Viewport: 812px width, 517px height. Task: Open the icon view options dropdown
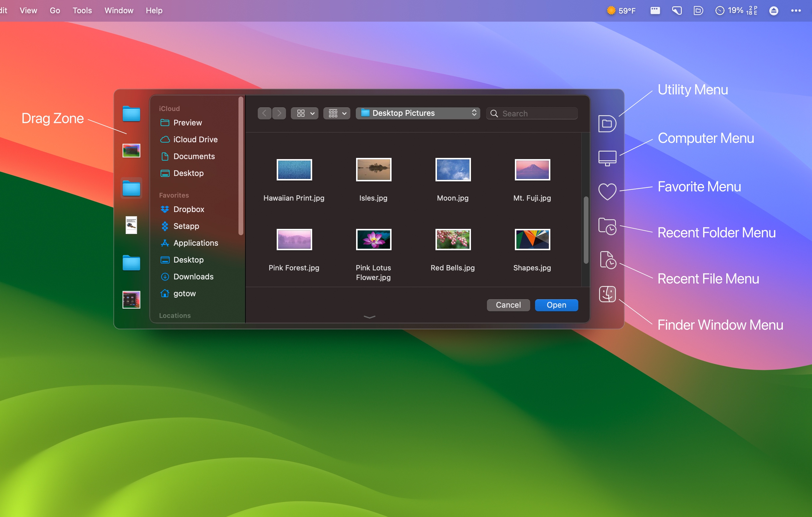click(304, 113)
